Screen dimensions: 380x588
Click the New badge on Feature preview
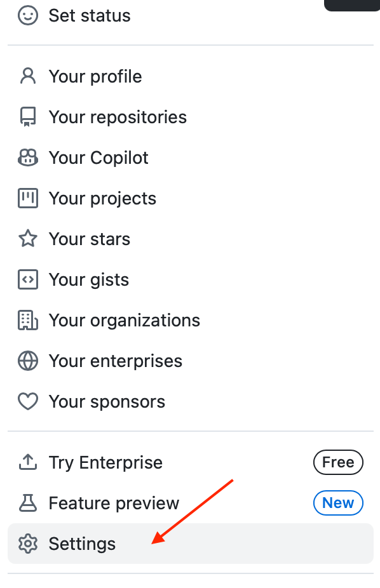tap(338, 503)
